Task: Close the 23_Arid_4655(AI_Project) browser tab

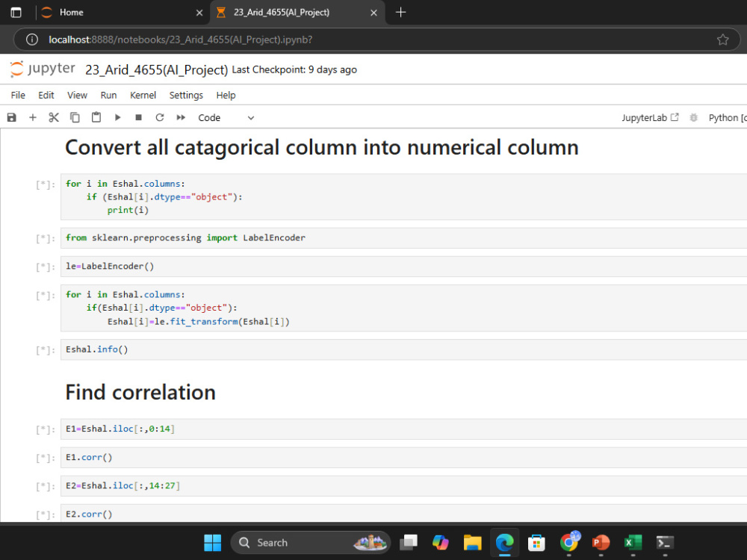Action: click(374, 13)
